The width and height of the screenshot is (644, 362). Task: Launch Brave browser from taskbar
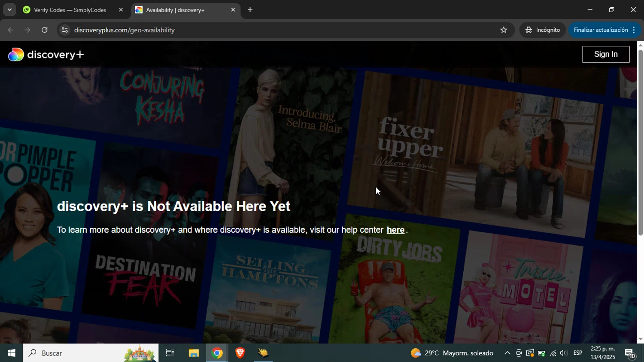click(x=240, y=353)
